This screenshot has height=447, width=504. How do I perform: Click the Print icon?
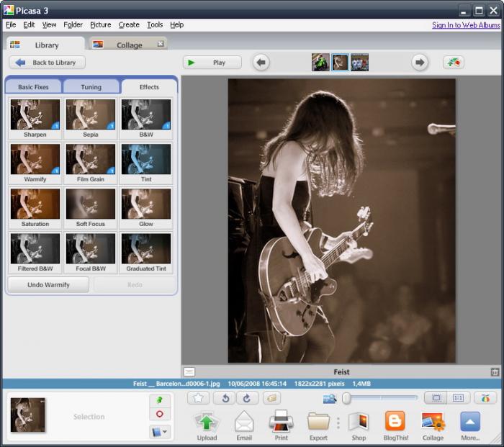(282, 421)
